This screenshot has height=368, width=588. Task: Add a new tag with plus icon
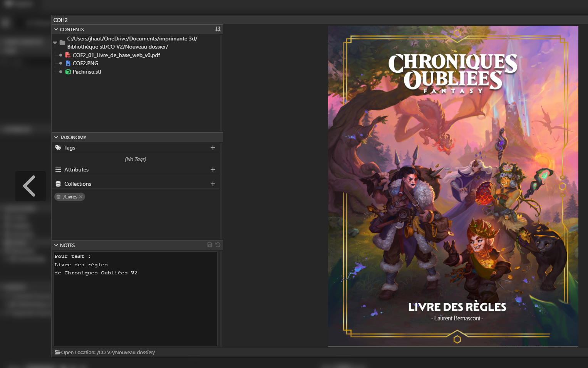click(213, 148)
